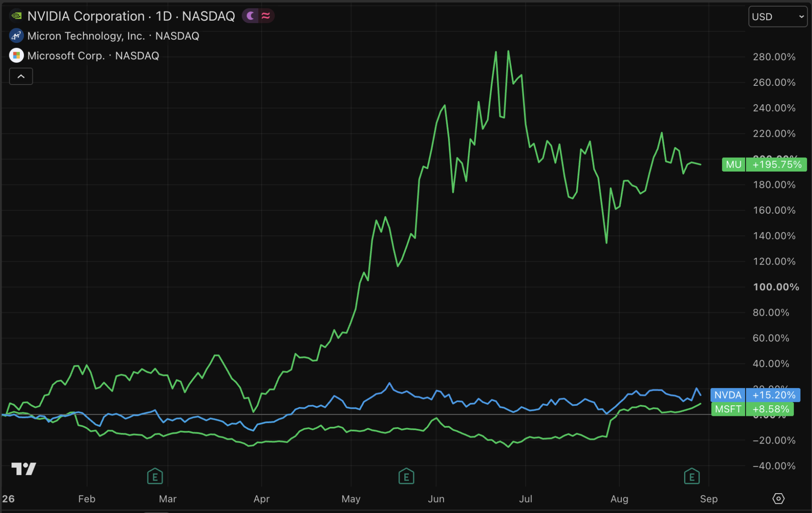812x513 pixels.
Task: Click the 260.00% price scale label
Action: point(774,82)
